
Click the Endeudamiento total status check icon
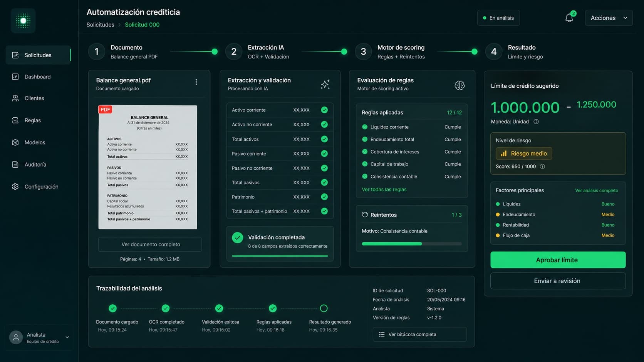coord(365,139)
